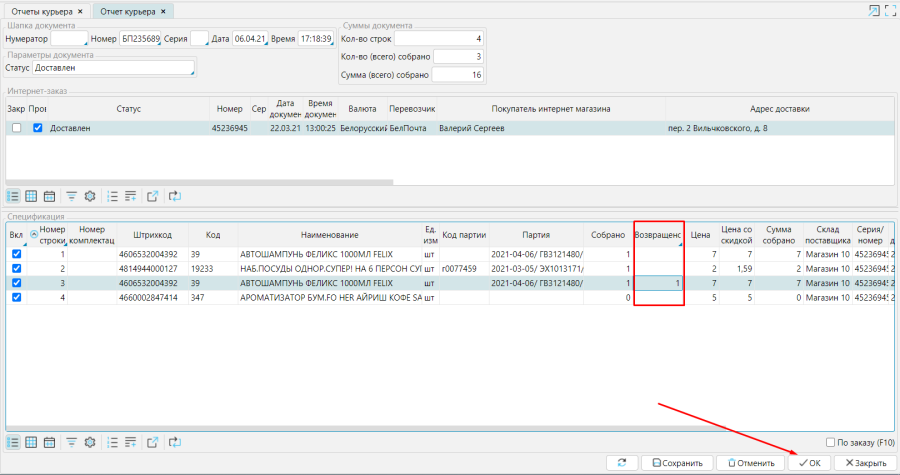Click the Сохранить button
The height and width of the screenshot is (475, 900).
pos(677,463)
